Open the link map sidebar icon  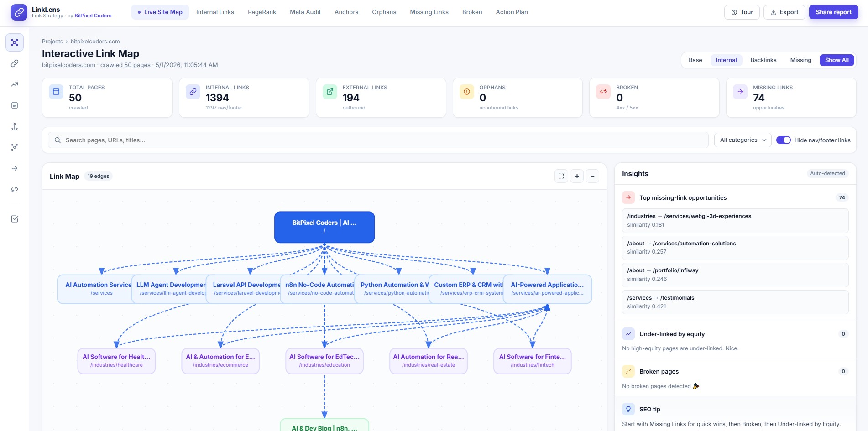click(15, 42)
